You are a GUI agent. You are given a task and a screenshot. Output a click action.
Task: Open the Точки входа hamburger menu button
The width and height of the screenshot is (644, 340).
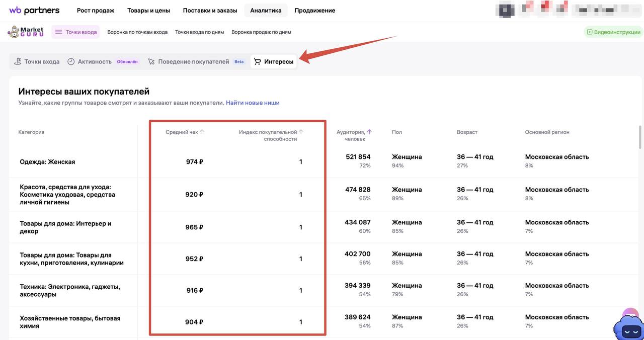coord(75,32)
